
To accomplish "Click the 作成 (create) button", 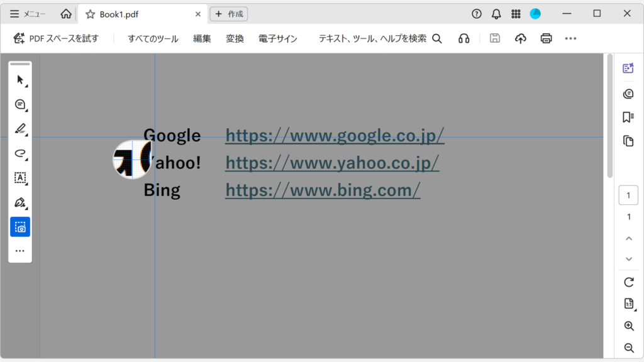I will pyautogui.click(x=229, y=14).
